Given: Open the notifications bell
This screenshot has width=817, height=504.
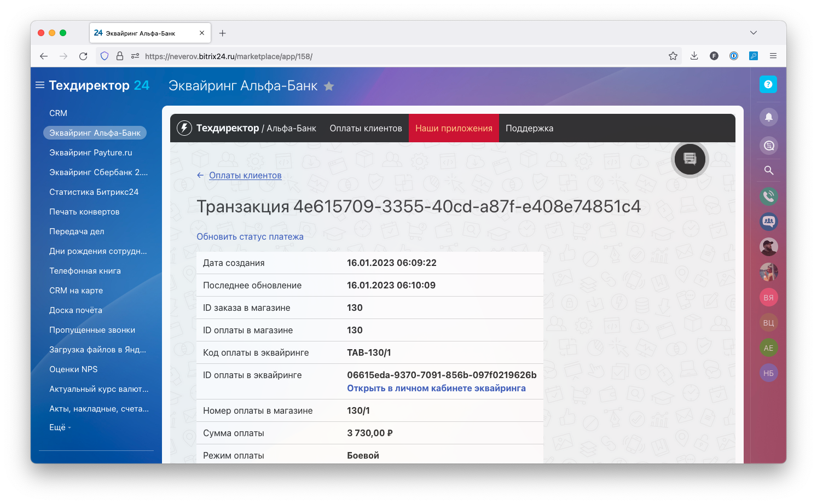Looking at the screenshot, I should click(x=769, y=117).
